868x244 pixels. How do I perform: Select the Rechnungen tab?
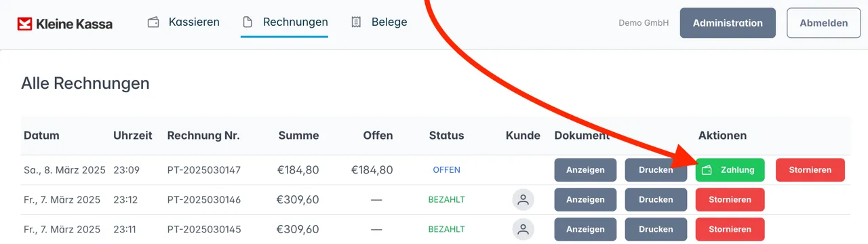[285, 22]
